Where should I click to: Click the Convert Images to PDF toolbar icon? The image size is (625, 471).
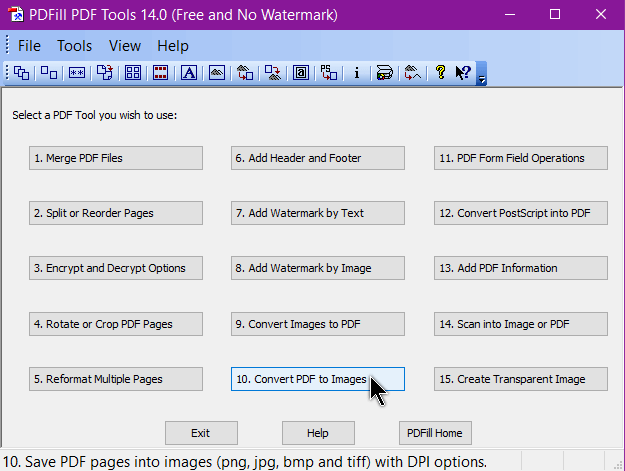(x=245, y=73)
